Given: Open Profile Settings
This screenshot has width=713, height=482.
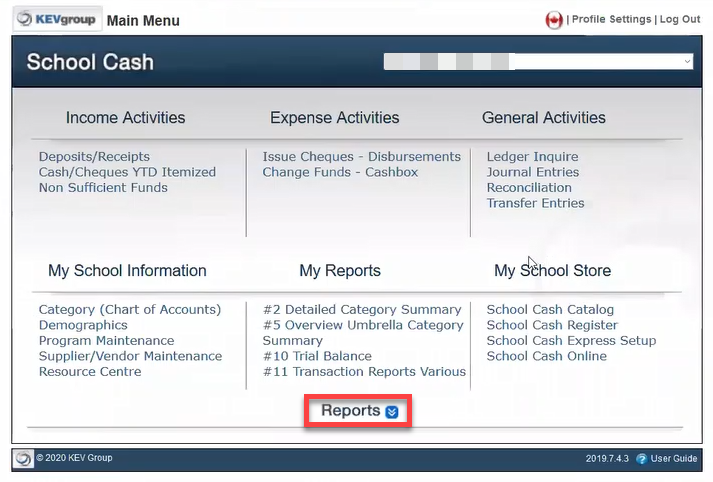Looking at the screenshot, I should (611, 19).
